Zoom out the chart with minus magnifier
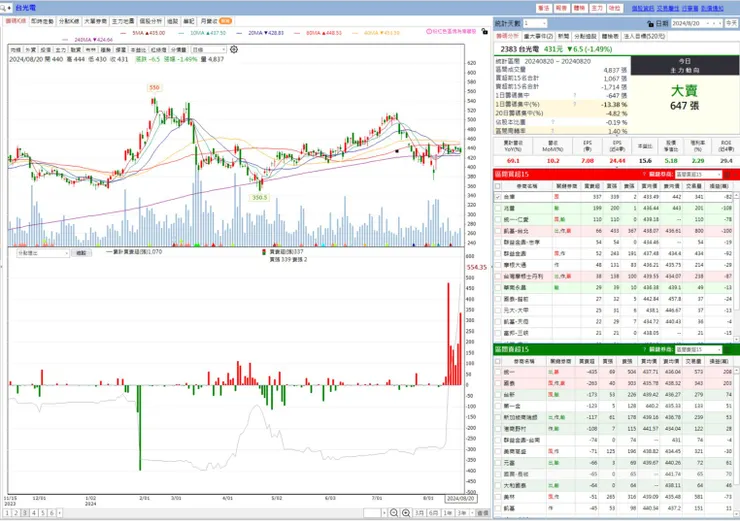The width and height of the screenshot is (740, 521). 394,513
